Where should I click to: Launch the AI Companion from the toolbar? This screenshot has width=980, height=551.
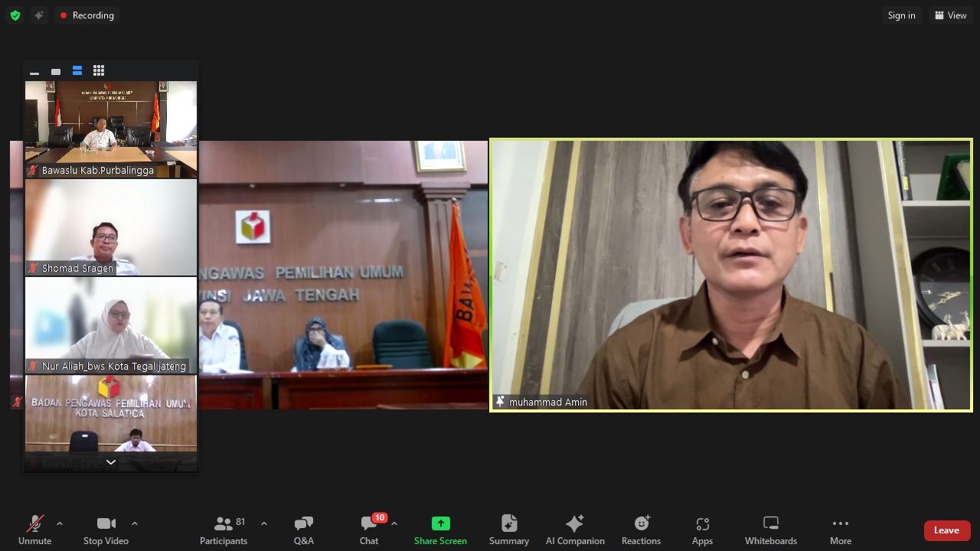[x=575, y=530]
